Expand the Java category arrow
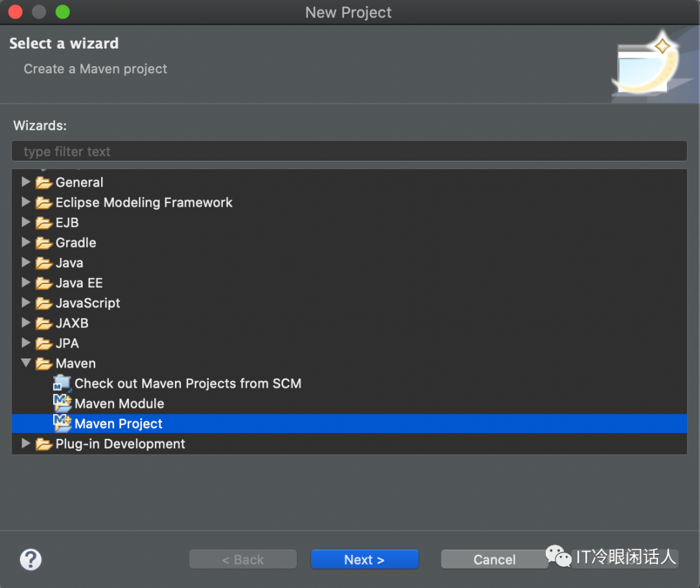 26,262
